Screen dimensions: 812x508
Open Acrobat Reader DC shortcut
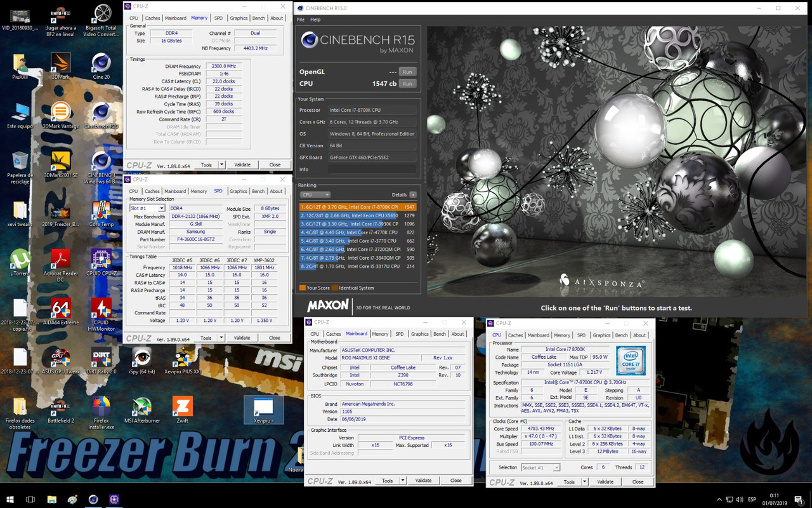coord(60,265)
